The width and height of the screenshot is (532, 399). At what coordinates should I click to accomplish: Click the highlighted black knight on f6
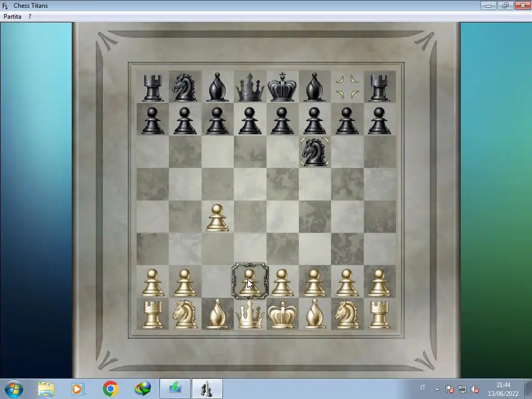[x=314, y=152]
